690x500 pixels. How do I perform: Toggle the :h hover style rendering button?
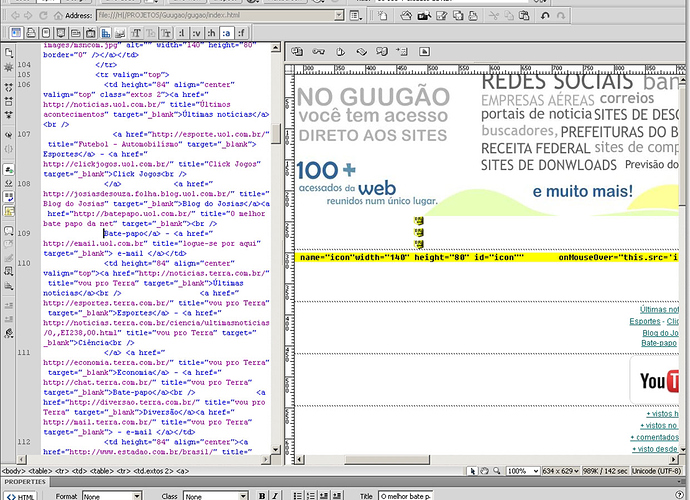tap(211, 33)
